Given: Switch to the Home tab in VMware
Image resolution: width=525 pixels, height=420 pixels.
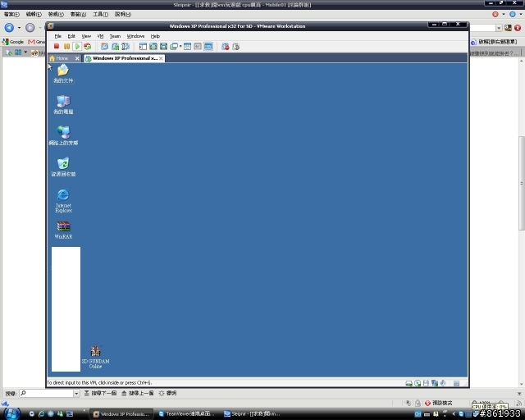Looking at the screenshot, I should tap(62, 58).
